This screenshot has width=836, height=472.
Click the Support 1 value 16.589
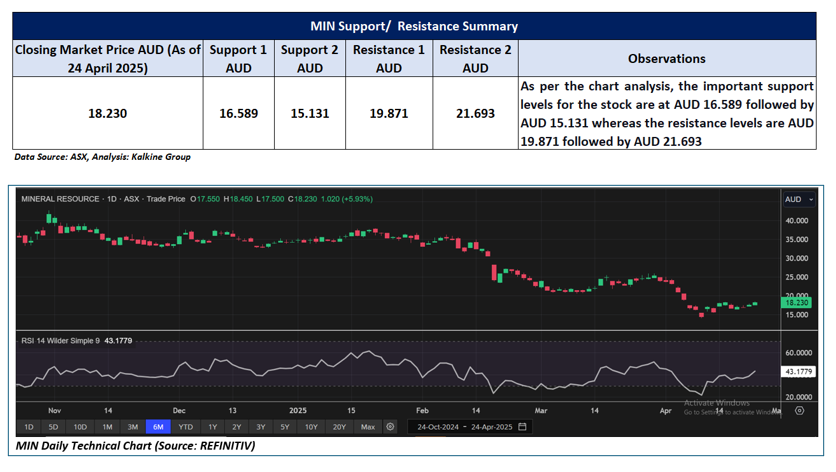(238, 113)
